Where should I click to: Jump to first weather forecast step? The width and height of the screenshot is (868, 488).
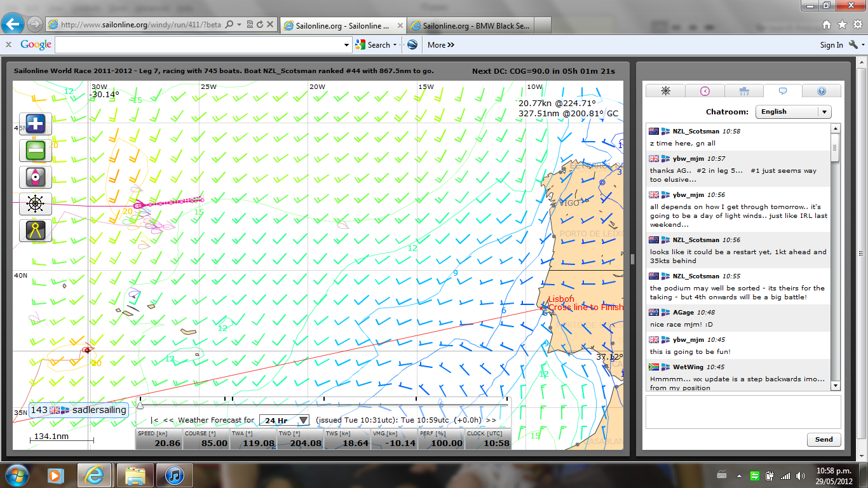point(154,420)
